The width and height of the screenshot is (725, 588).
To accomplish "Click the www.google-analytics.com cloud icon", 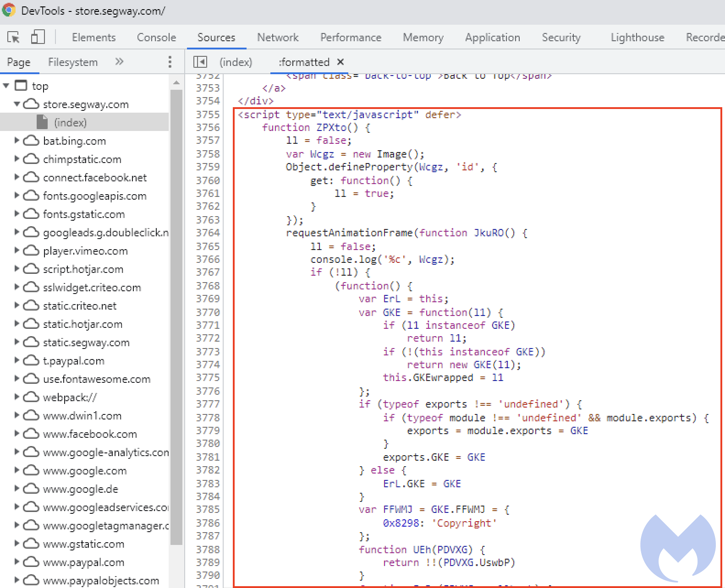I will 31,452.
